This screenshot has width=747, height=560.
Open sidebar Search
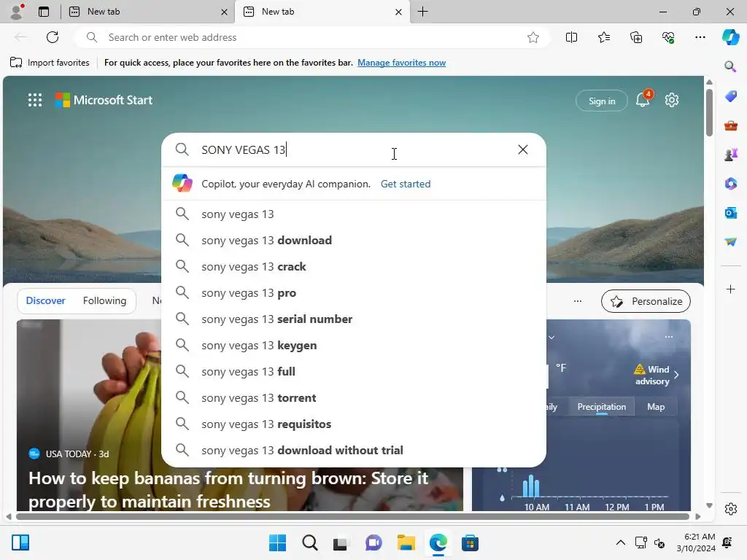[730, 66]
